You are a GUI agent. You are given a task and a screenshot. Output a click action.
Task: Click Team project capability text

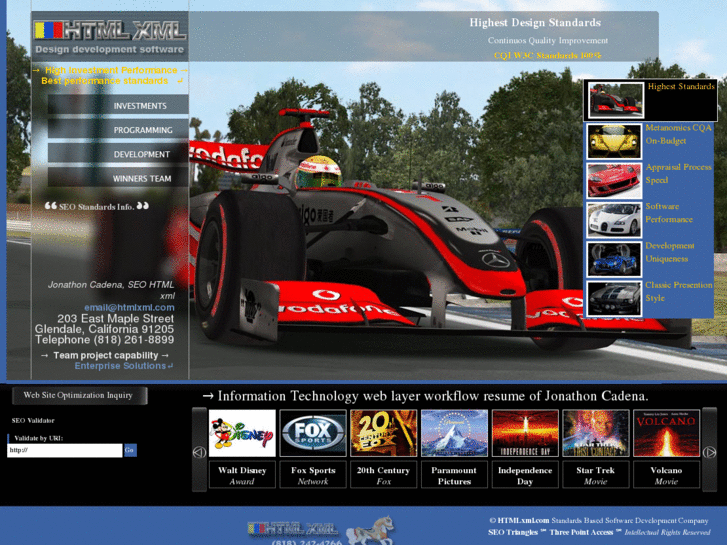(x=106, y=355)
